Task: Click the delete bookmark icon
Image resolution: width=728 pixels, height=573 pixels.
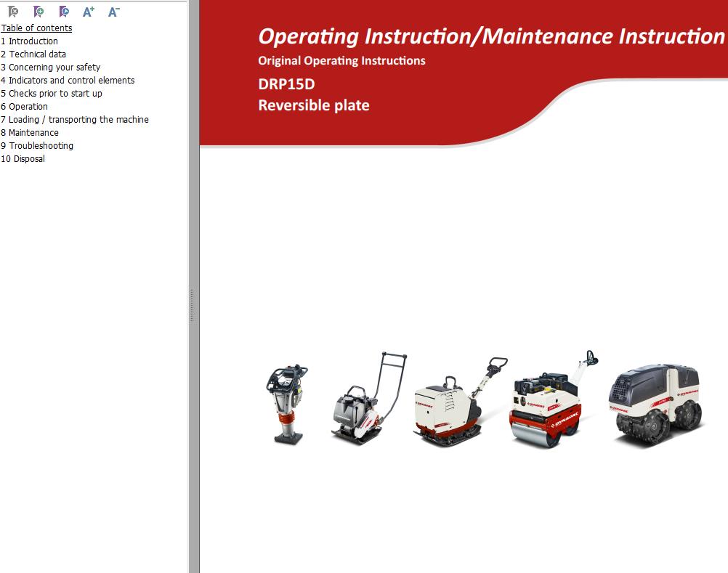Action: point(14,12)
